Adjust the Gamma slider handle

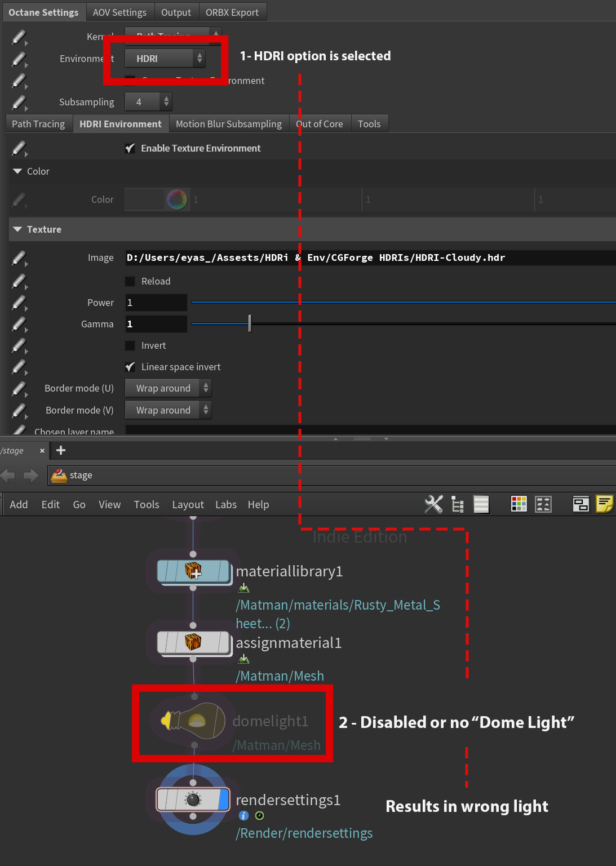[x=250, y=324]
